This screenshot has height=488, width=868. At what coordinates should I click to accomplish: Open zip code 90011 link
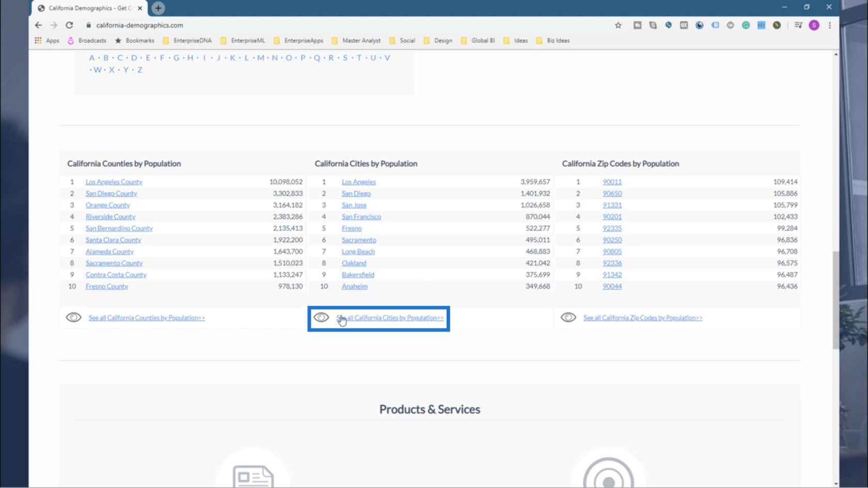click(x=612, y=182)
